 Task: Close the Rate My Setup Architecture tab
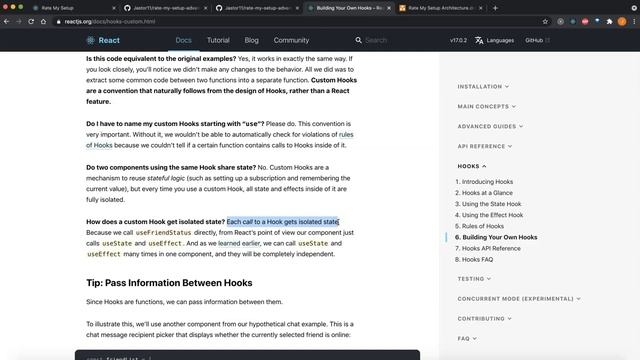(x=480, y=8)
